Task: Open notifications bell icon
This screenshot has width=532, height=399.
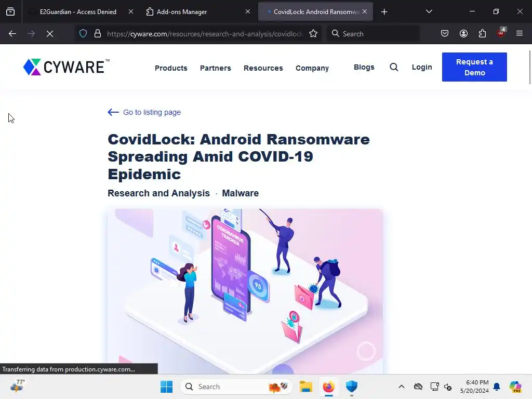Action: click(497, 387)
